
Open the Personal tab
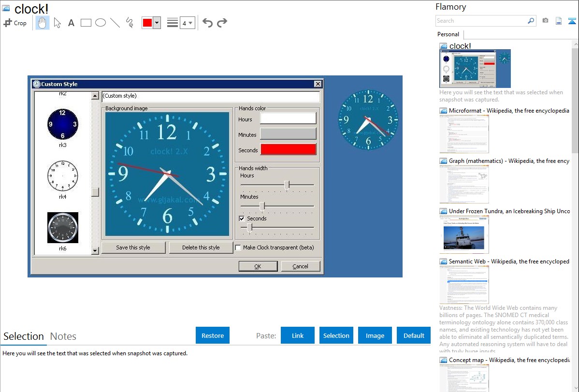pos(448,34)
